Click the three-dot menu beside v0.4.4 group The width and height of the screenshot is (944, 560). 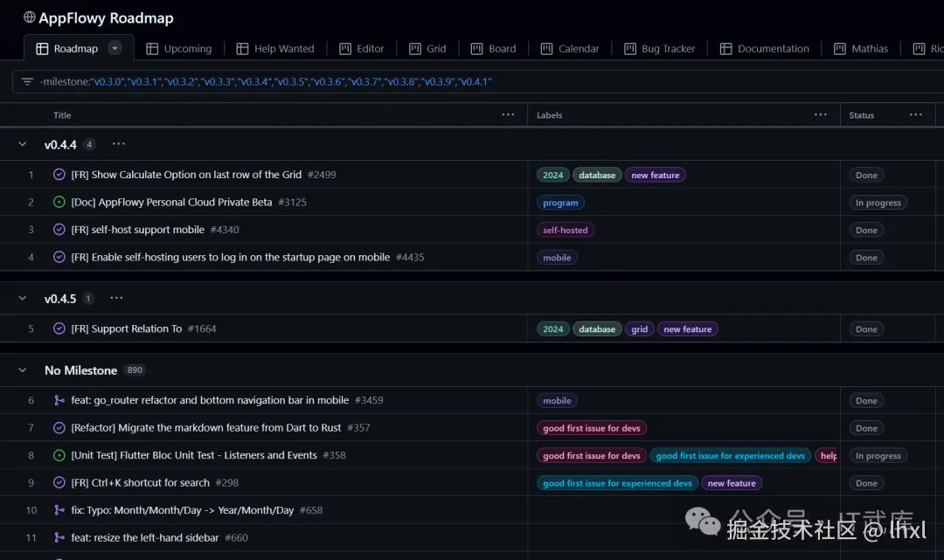tap(118, 144)
